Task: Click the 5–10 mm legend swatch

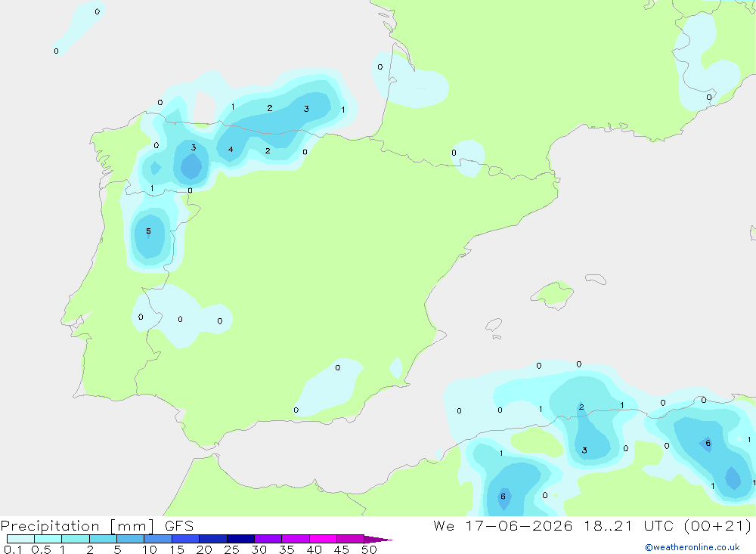Action: click(131, 539)
